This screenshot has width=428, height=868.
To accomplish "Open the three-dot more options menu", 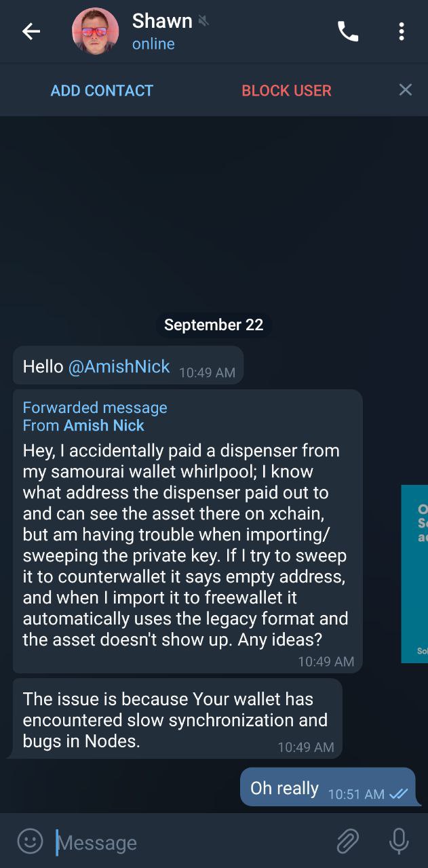I will click(x=402, y=31).
